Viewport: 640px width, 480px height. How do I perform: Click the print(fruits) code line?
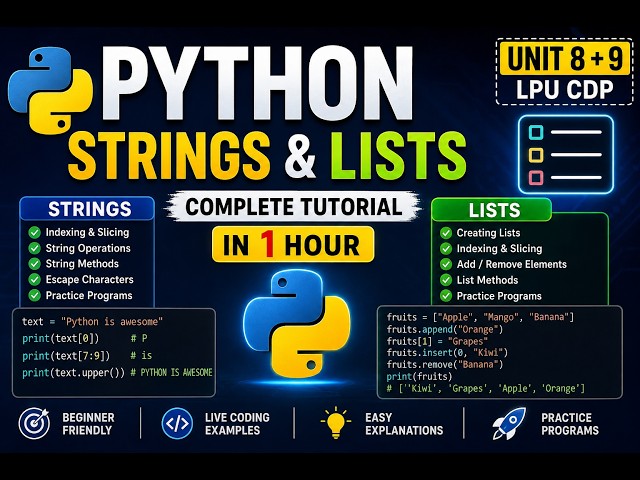point(420,376)
